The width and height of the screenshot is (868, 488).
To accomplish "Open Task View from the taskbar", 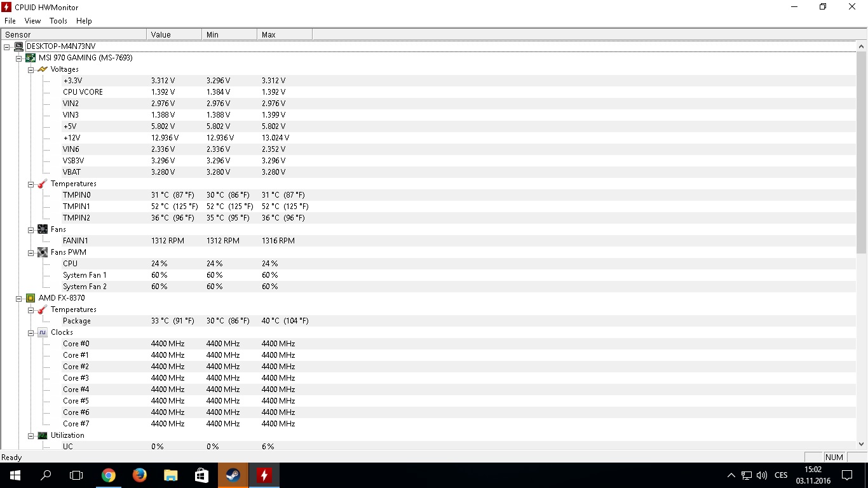I will click(x=76, y=475).
